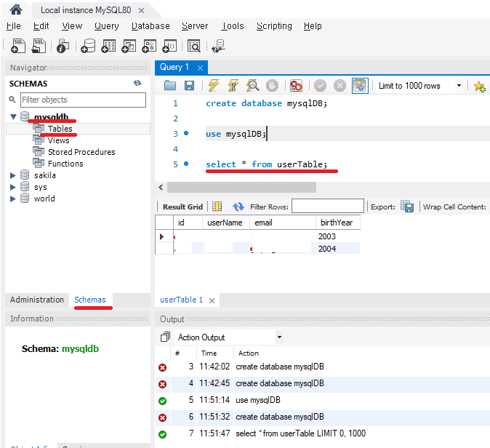Viewport: 490px width, 448px height.
Task: Create a new schema icon
Action: (88, 46)
